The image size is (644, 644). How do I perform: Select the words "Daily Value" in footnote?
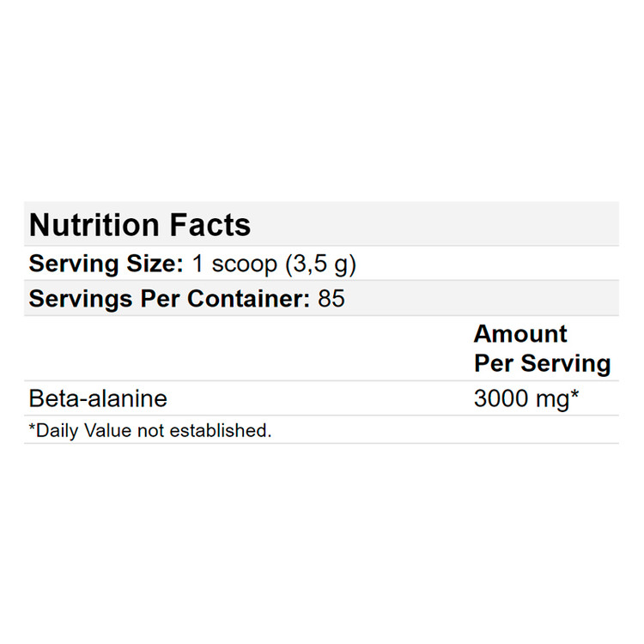coord(71,431)
